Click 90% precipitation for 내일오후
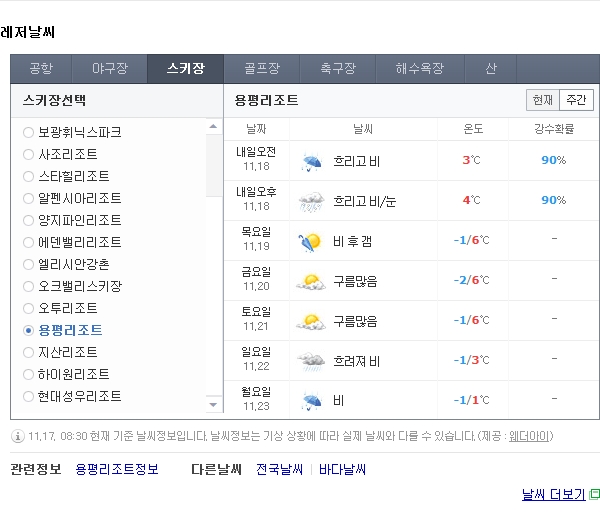The image size is (600, 520). (554, 200)
